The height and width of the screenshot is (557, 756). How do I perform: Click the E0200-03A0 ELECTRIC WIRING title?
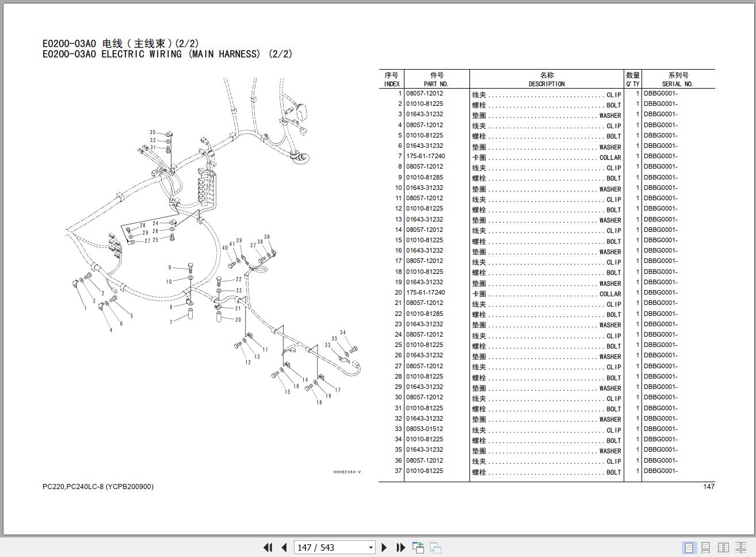167,54
